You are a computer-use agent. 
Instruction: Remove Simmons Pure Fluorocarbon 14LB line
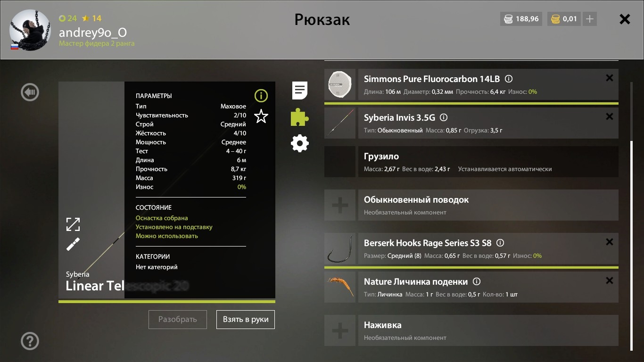pos(609,78)
